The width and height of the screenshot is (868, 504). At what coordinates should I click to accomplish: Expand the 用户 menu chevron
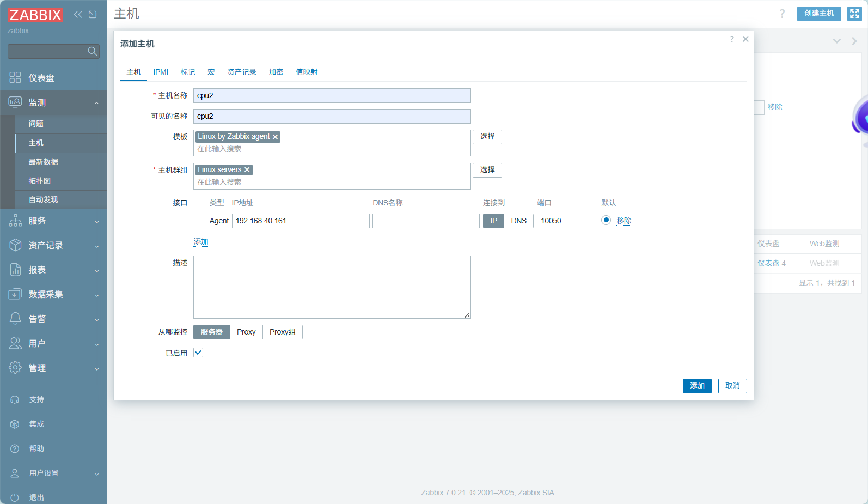[x=97, y=344]
